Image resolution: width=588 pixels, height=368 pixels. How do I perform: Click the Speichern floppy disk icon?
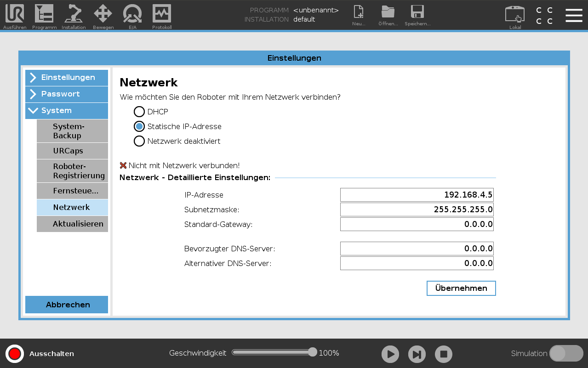(x=417, y=12)
